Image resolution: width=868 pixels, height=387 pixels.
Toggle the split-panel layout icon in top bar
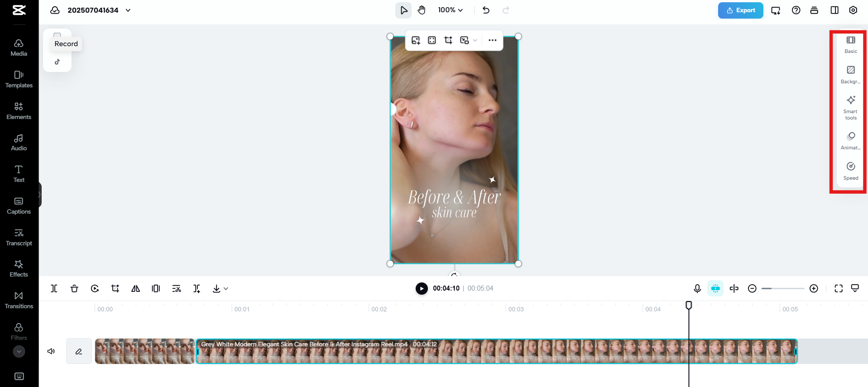coord(834,10)
